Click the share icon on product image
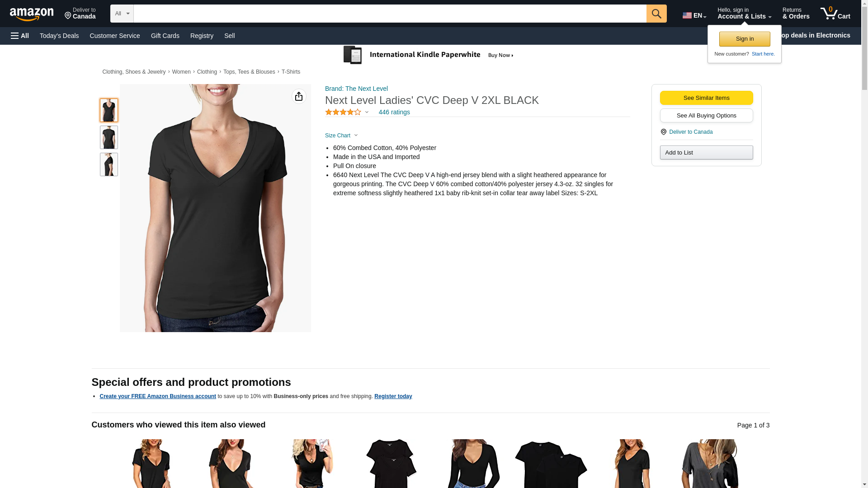Screen dimensions: 868x488 (x=299, y=96)
